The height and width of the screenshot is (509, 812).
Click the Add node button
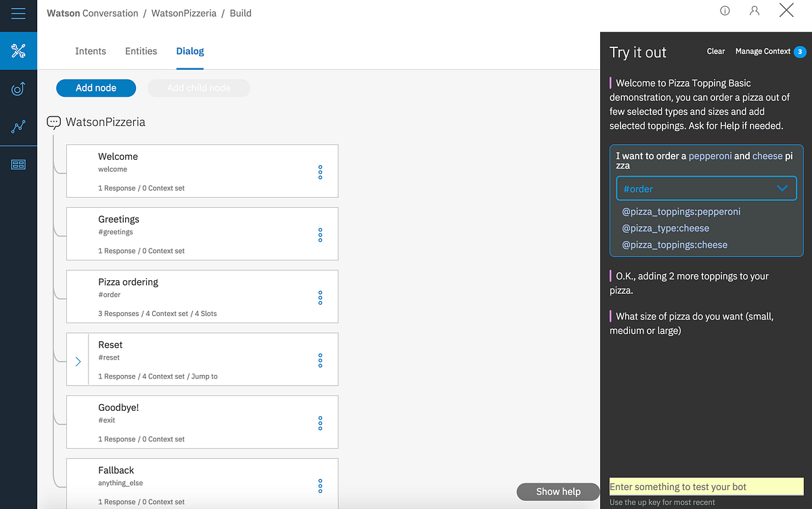point(95,88)
